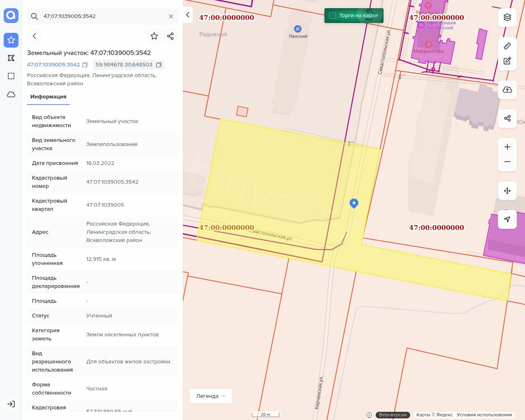
Task: Zoom in on the map
Action: pos(507,147)
